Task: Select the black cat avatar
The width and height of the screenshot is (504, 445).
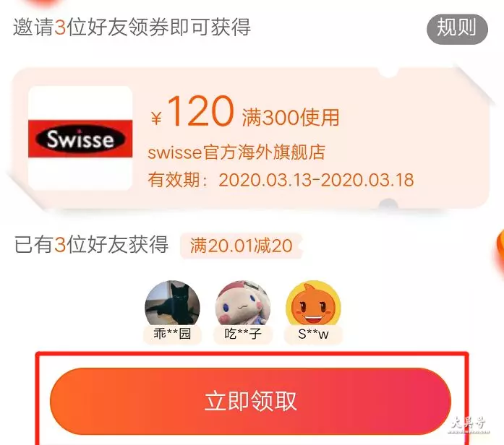Action: point(172,303)
